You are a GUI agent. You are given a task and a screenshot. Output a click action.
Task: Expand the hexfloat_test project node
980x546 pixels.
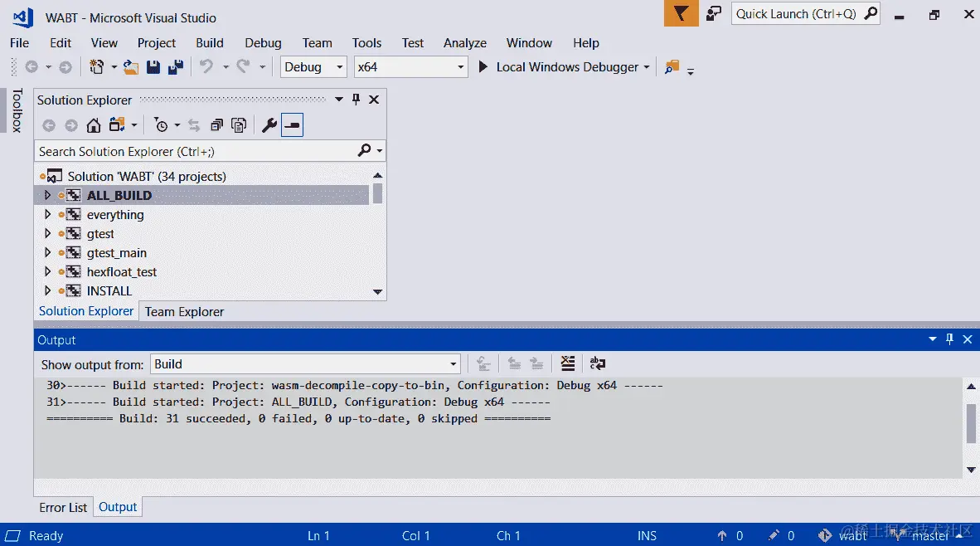tap(47, 271)
